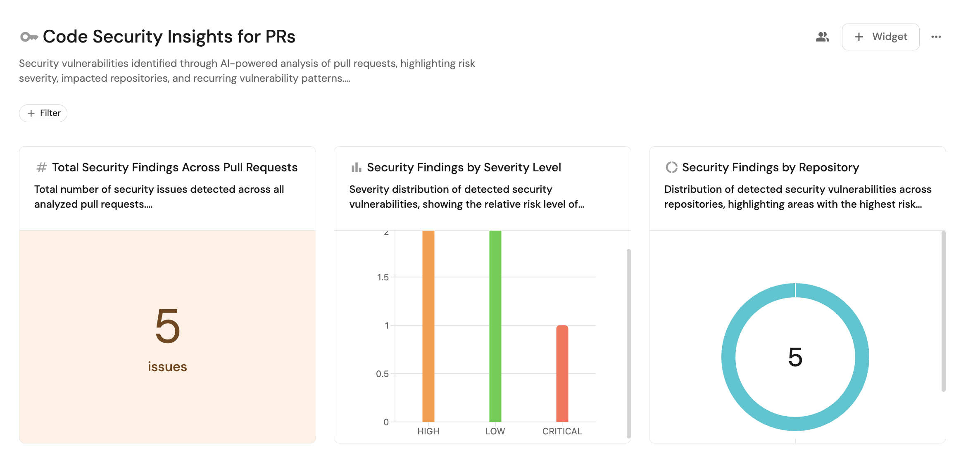
Task: Click the key icon beside dashboard title
Action: (29, 37)
